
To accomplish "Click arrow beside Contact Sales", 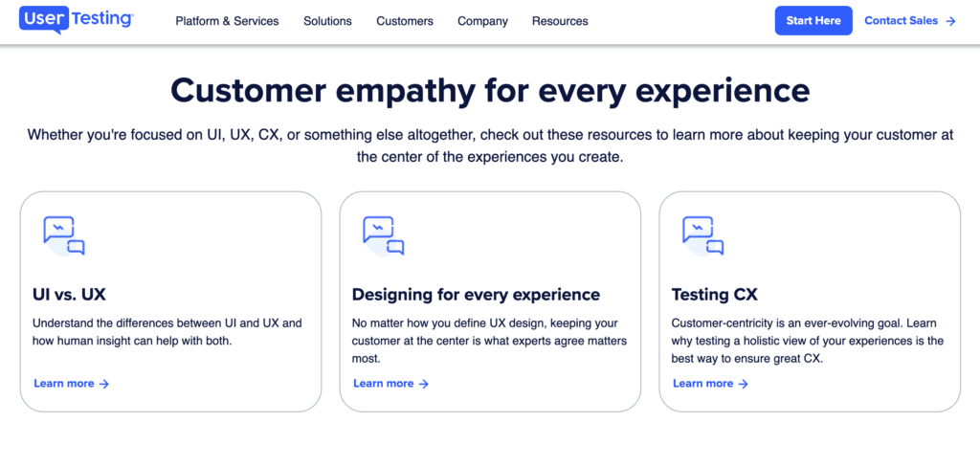I will (x=950, y=21).
